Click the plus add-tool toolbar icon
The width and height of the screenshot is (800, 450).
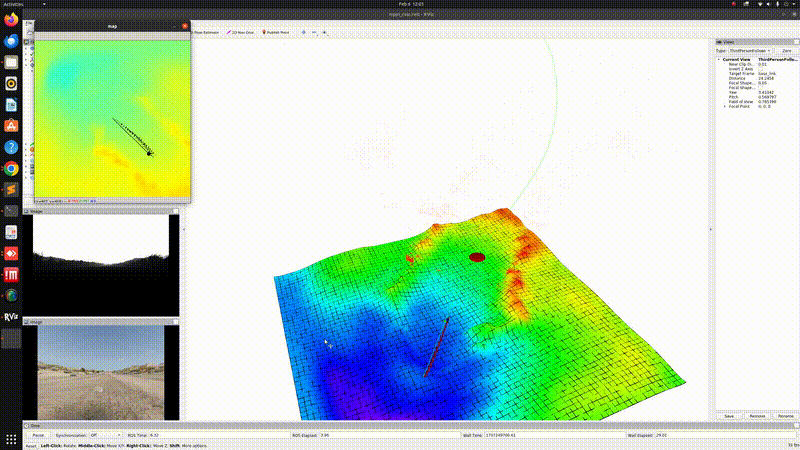pos(324,32)
